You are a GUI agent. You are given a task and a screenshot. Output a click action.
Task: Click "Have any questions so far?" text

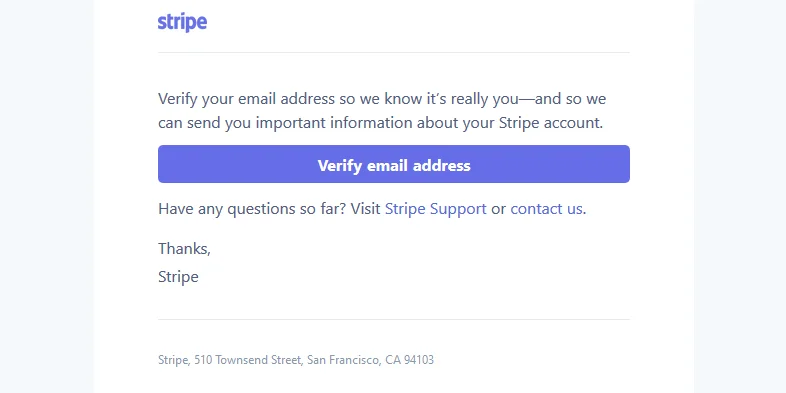pyautogui.click(x=252, y=209)
